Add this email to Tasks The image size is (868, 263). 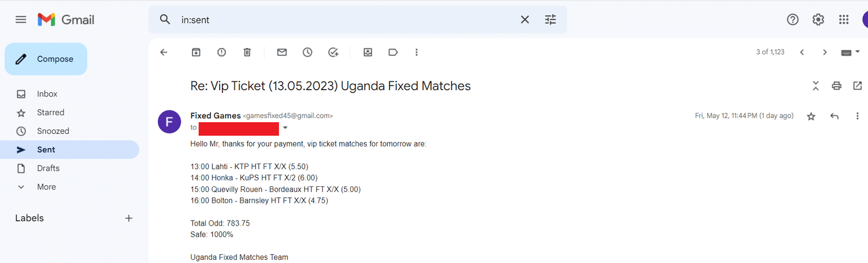[x=333, y=52]
